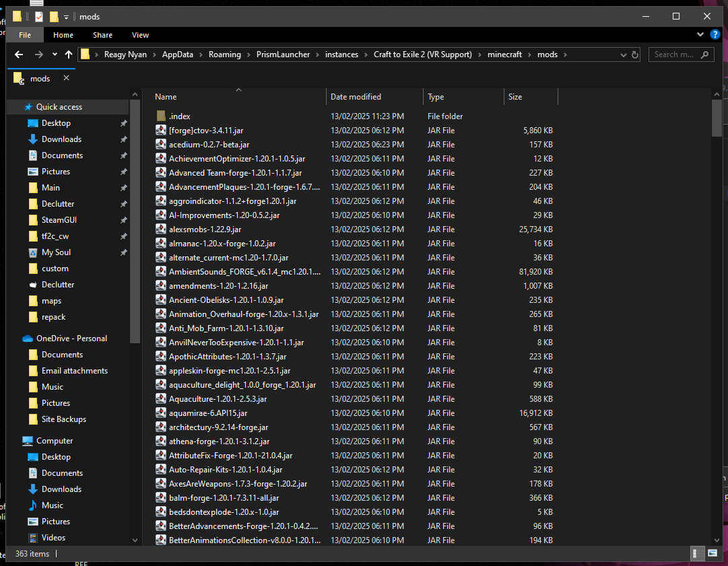Click jar icon for balm-forge-1.20.1-7.3.11-all.jar
728x566 pixels.
pos(161,498)
